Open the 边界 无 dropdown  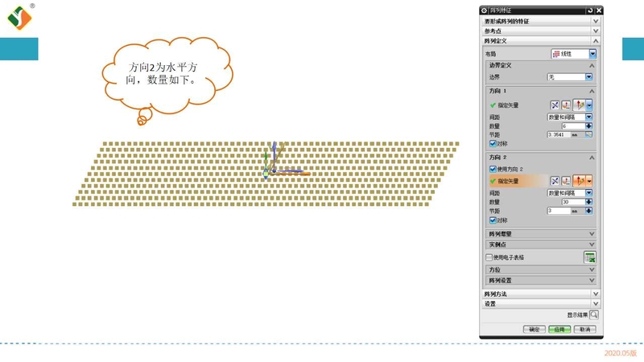pyautogui.click(x=570, y=77)
